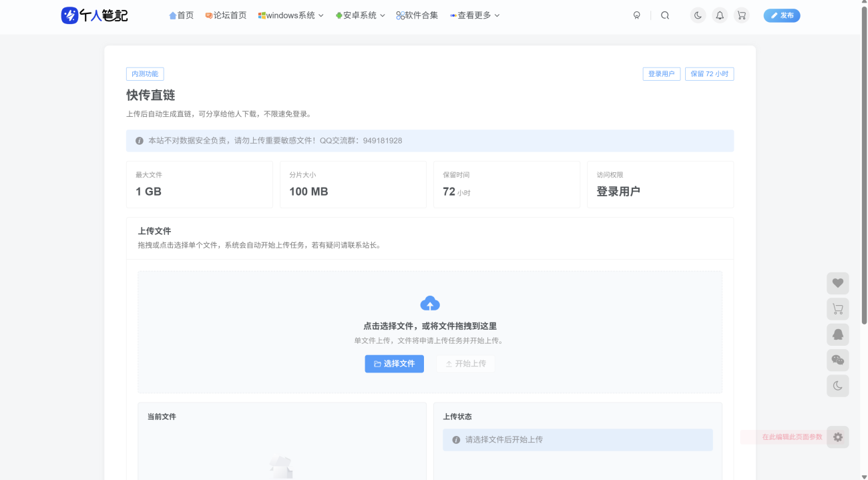The height and width of the screenshot is (480, 868).
Task: Click the 访问权限 登录用户 value
Action: (x=618, y=192)
